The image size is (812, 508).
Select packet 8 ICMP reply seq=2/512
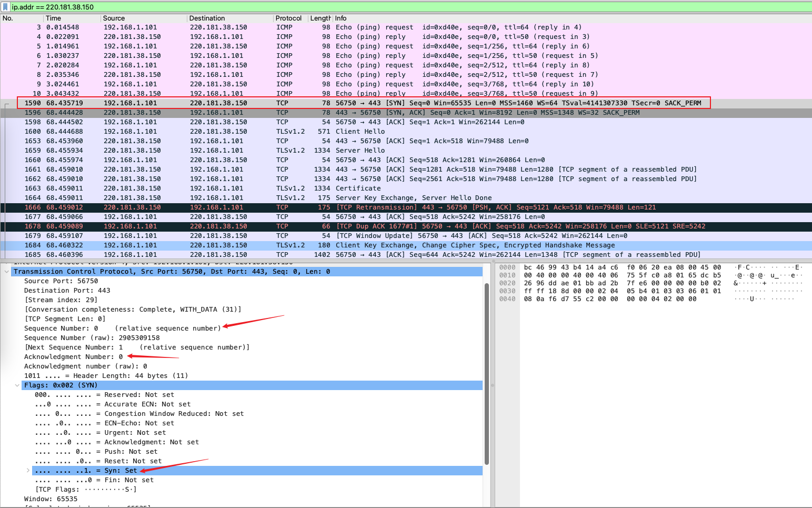tap(406, 75)
